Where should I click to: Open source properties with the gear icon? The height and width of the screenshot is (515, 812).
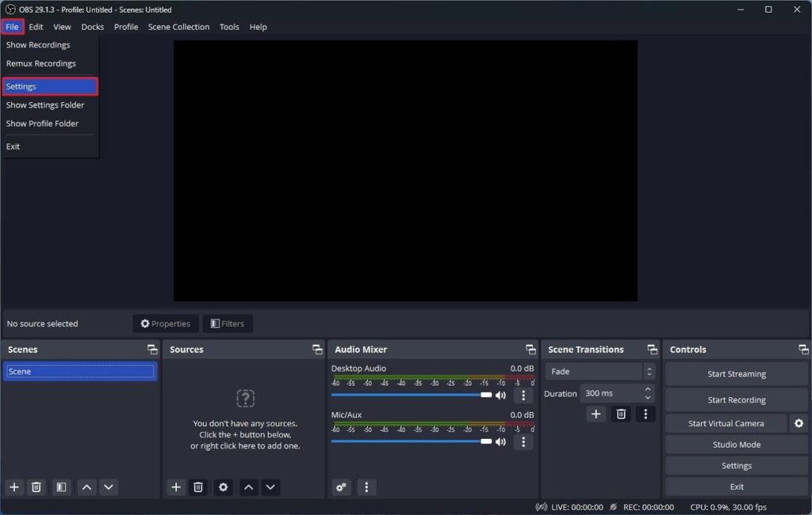(223, 487)
